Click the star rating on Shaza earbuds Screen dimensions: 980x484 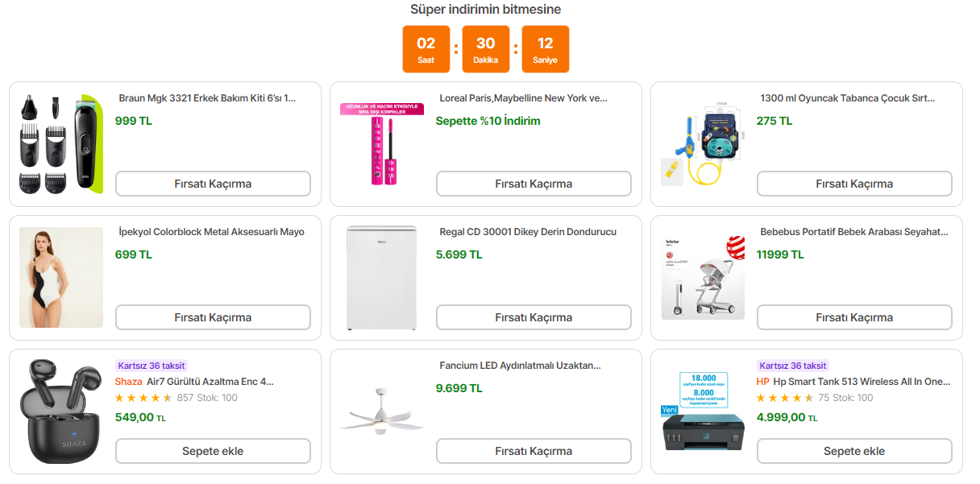(x=143, y=398)
